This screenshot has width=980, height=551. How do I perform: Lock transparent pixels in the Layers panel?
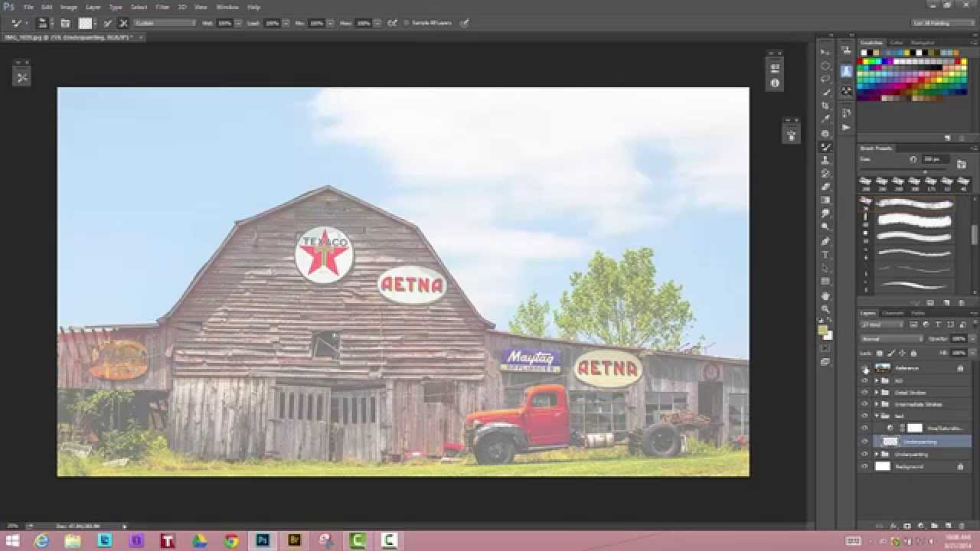click(x=877, y=353)
